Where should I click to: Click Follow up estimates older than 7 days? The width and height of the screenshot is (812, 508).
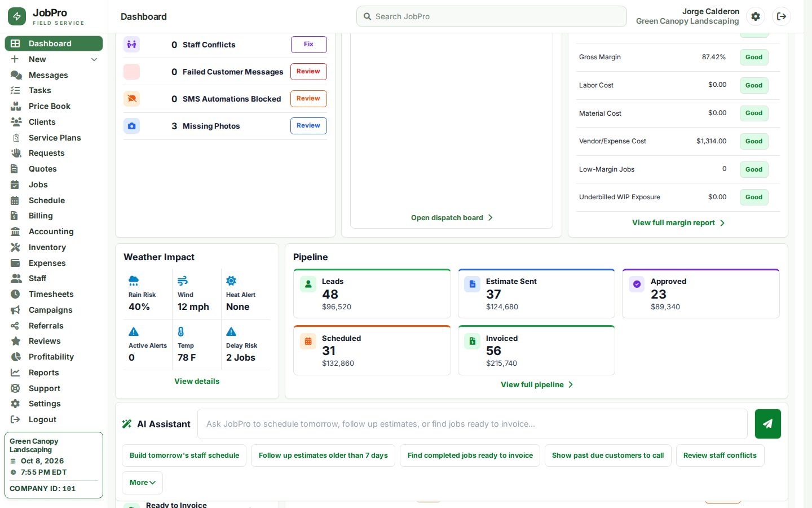tap(323, 456)
